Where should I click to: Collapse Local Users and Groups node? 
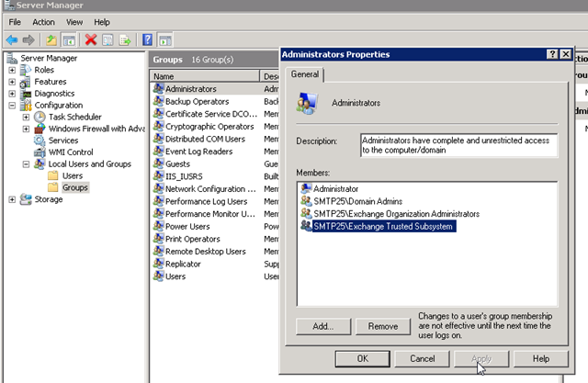(x=26, y=164)
